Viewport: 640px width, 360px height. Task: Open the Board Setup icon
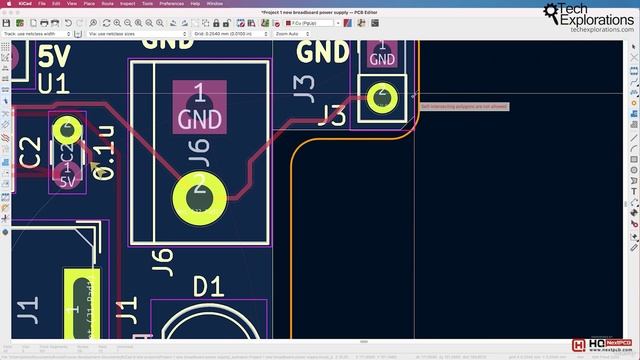coord(20,23)
